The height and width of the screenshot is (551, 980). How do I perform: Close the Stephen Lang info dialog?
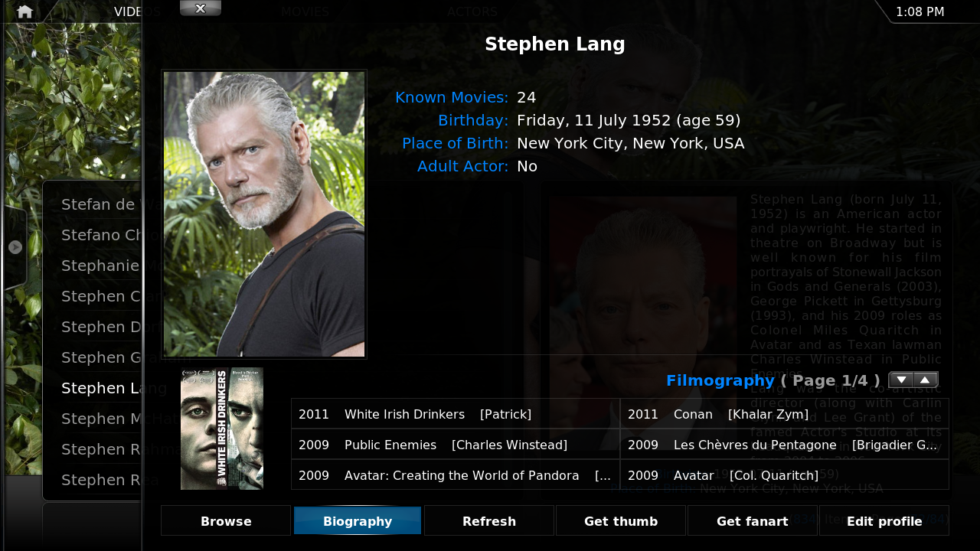point(201,8)
